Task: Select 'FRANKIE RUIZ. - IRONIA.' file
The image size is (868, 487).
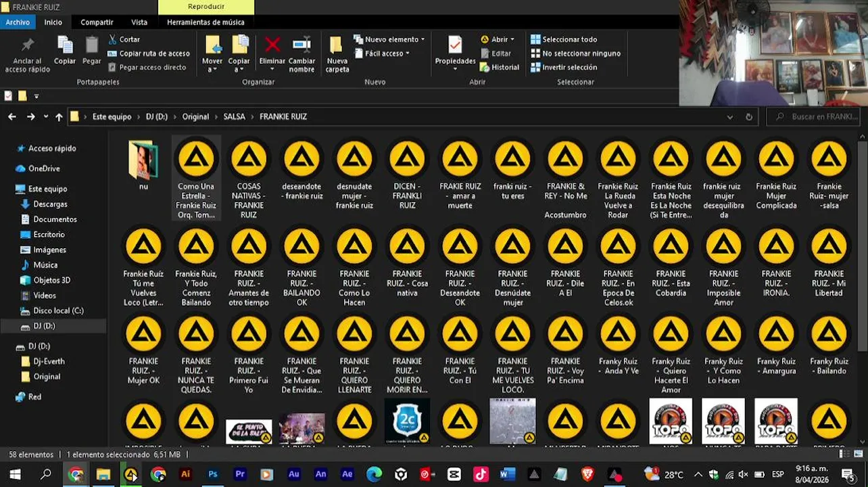Action: pos(776,262)
